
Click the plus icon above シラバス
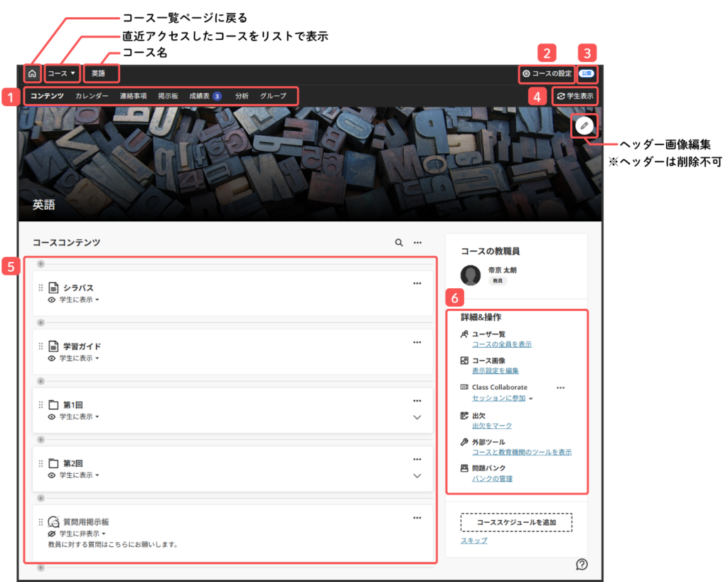41,264
